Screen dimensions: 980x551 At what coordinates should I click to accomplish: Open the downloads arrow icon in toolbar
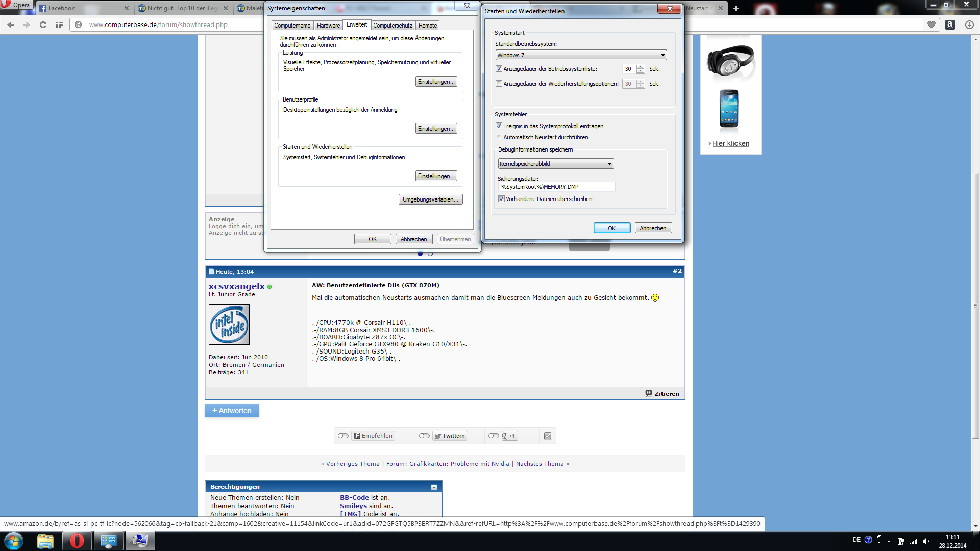click(969, 24)
